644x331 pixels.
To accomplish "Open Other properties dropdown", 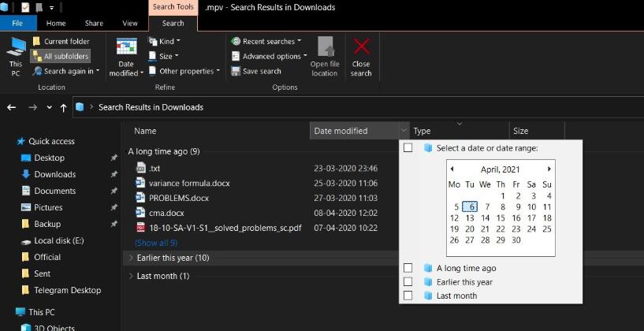I will [184, 71].
